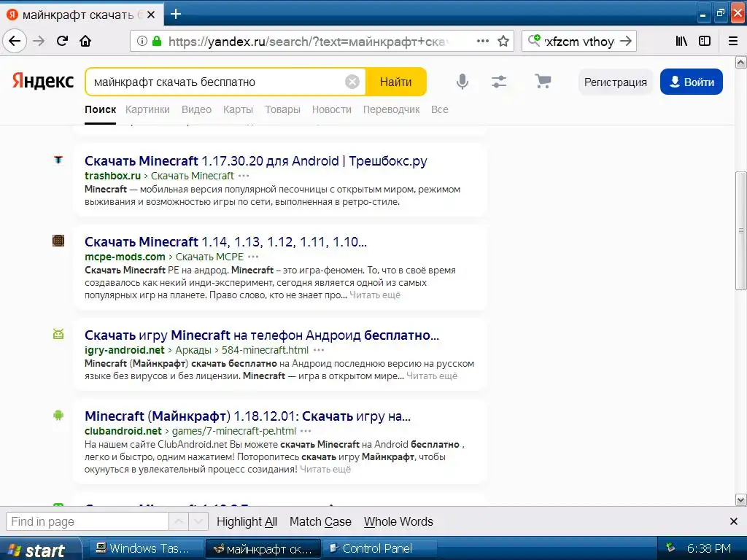Screen dimensions: 747x560
Task: Expand Читать ещё in mcpe-mods snippet
Action: 375,295
